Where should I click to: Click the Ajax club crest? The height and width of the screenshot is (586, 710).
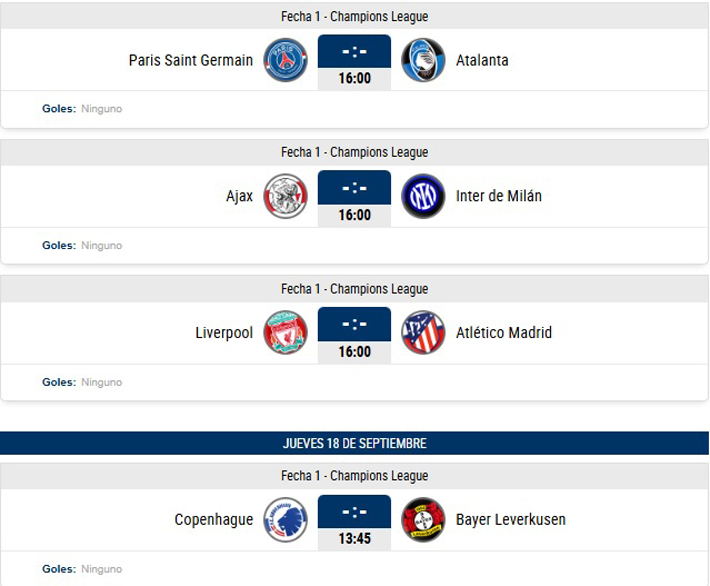(286, 196)
